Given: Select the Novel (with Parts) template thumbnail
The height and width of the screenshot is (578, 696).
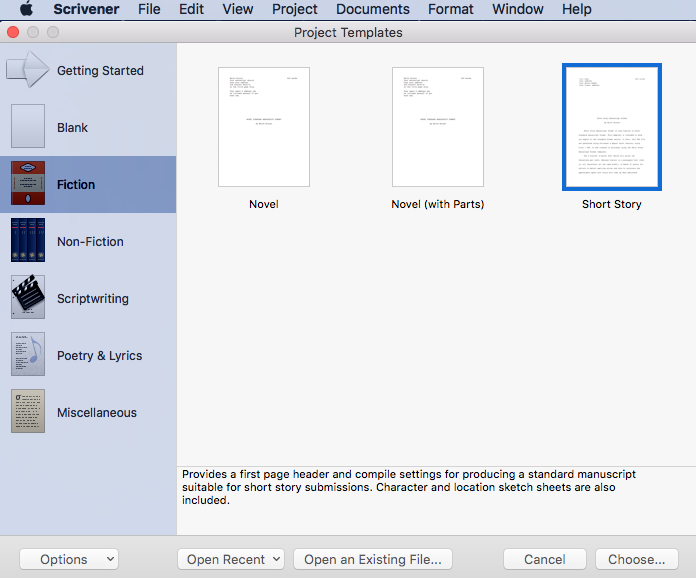Looking at the screenshot, I should pyautogui.click(x=438, y=127).
